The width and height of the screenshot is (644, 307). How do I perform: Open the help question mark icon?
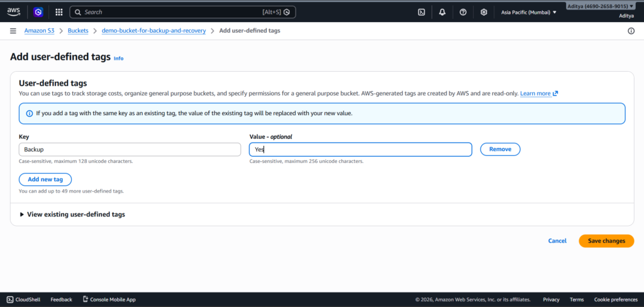463,12
